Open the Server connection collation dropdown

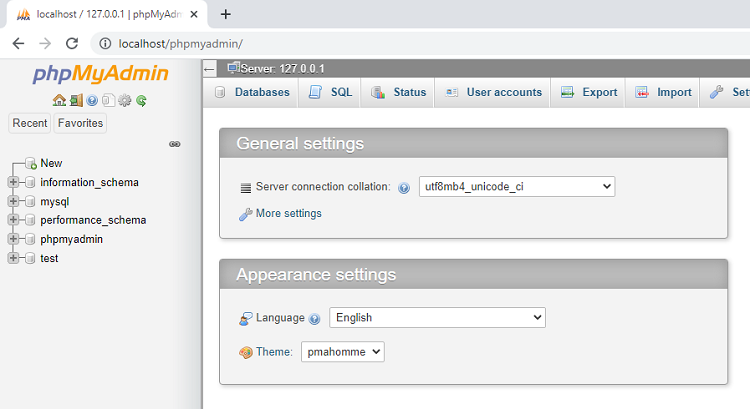click(x=517, y=187)
